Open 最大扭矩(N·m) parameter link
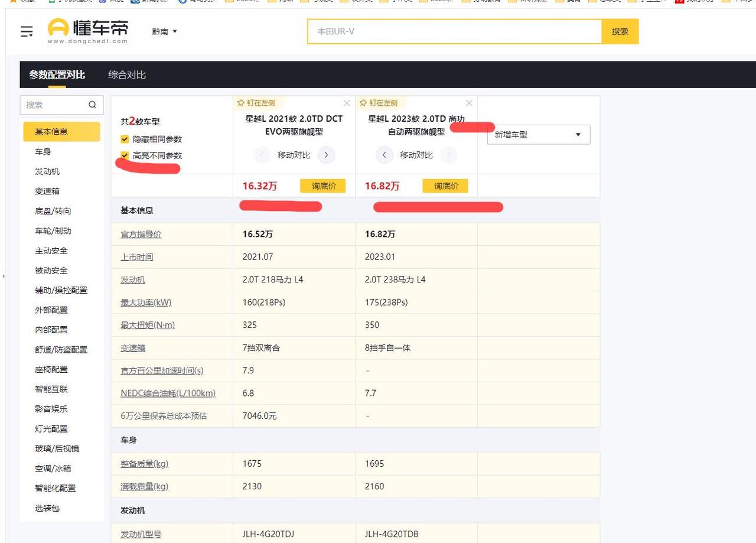Image resolution: width=756 pixels, height=543 pixels. pyautogui.click(x=148, y=325)
